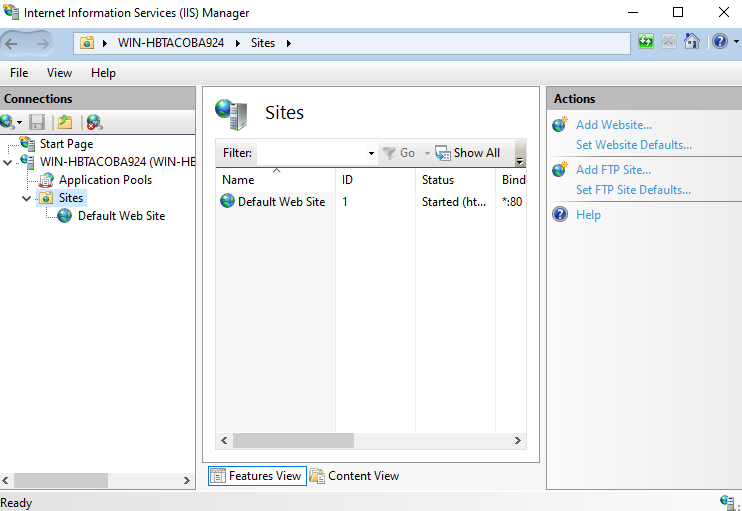Open Help from top-right question mark icon
The height and width of the screenshot is (511, 742).
click(720, 42)
